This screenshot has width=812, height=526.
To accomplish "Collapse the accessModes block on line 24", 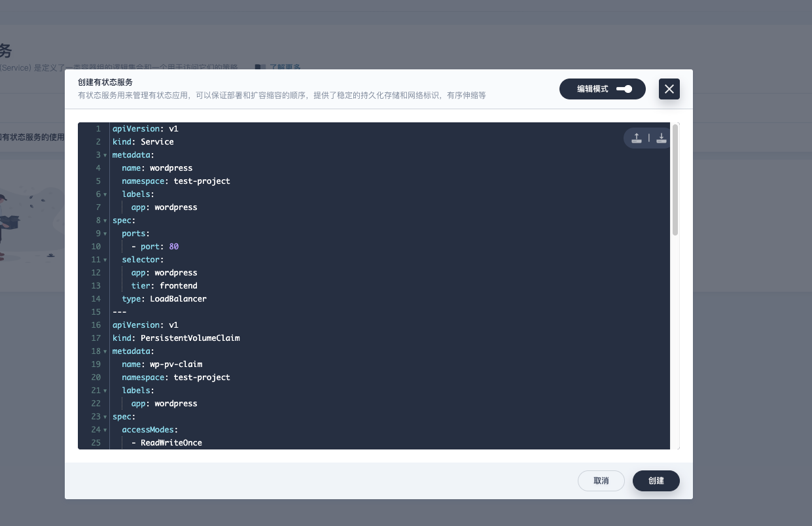I will coord(105,430).
